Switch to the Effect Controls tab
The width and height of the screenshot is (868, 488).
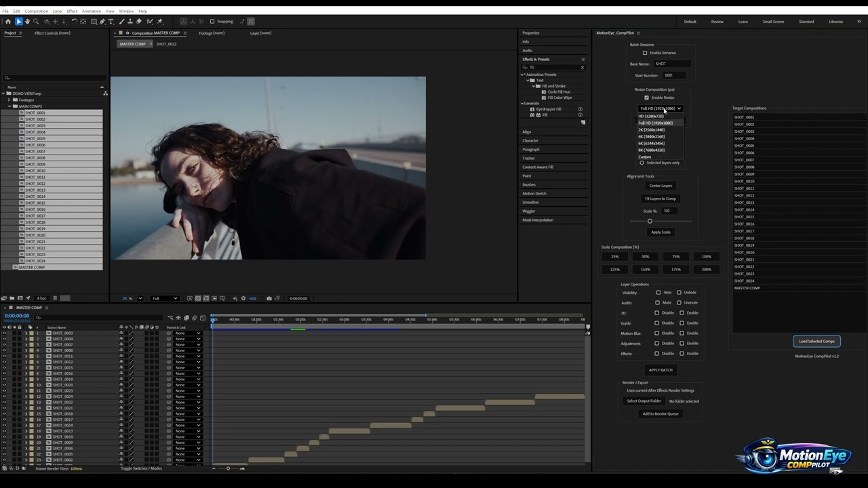[x=52, y=33]
